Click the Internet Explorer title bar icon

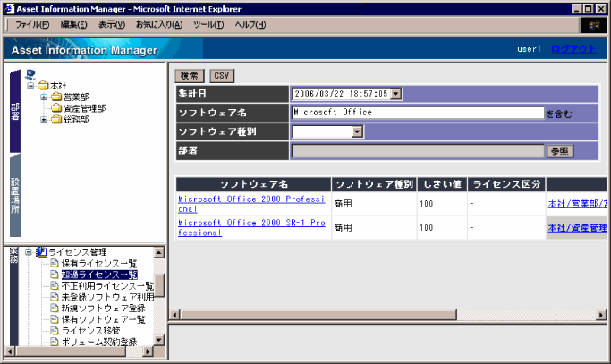9,9
